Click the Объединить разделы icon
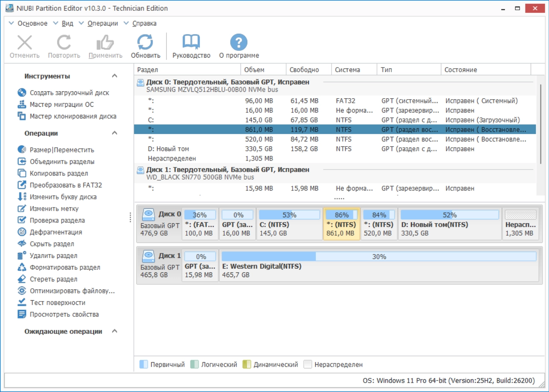549x392 pixels. point(22,161)
